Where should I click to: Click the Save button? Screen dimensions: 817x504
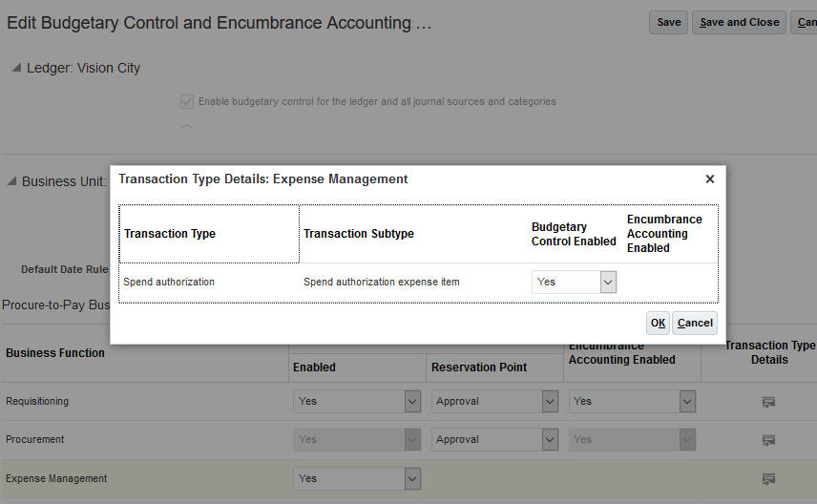[x=669, y=22]
